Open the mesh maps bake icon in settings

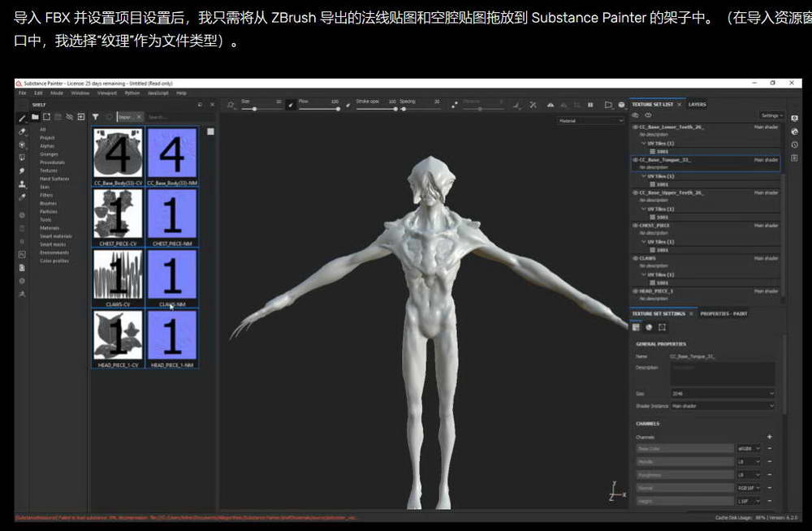[x=649, y=327]
